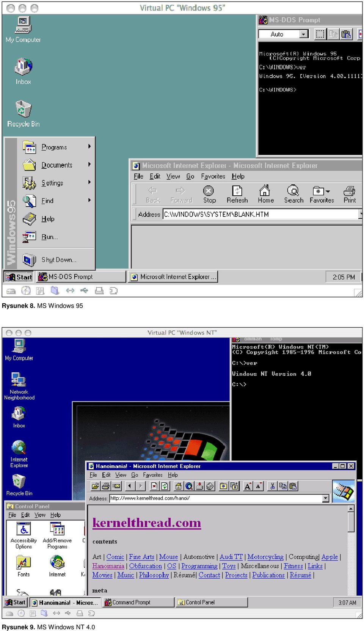This screenshot has height=631, width=364.
Task: Expand Settings submenu arrow in Start menu
Action: (89, 182)
